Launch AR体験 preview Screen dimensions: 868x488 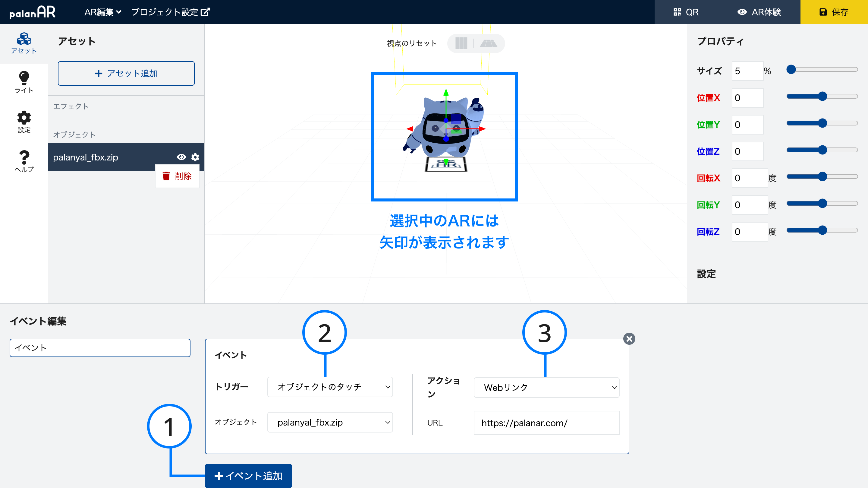[x=759, y=12]
